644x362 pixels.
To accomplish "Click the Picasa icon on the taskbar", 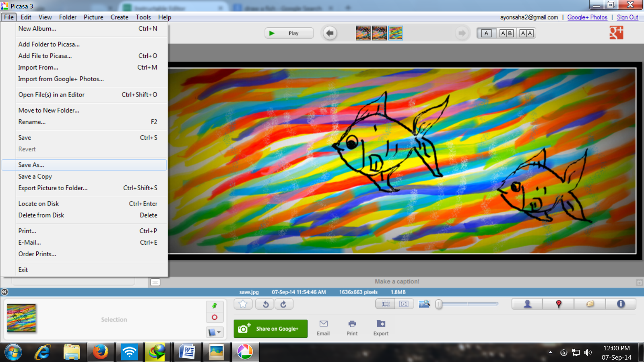I will [245, 352].
